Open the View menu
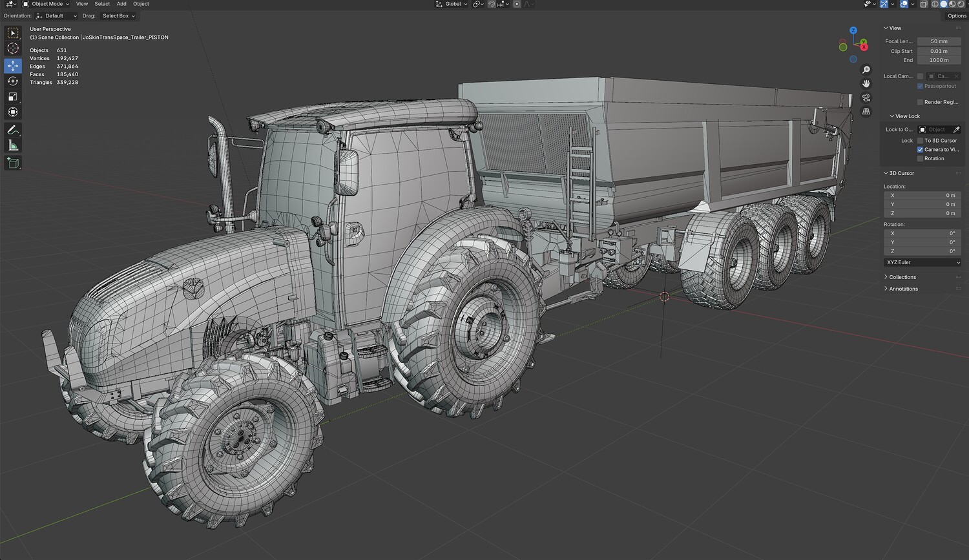Image resolution: width=969 pixels, height=560 pixels. point(82,4)
